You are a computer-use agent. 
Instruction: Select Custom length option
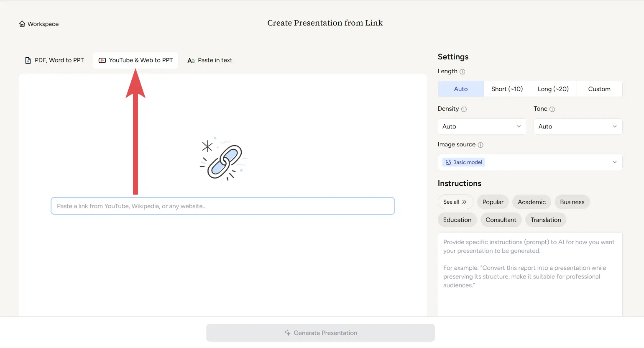599,89
